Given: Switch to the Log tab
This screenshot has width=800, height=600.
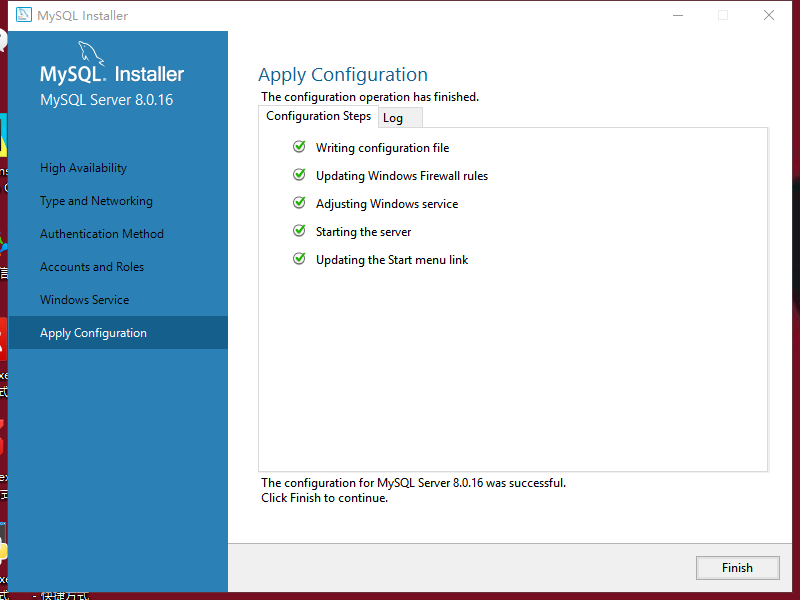Looking at the screenshot, I should [x=400, y=118].
